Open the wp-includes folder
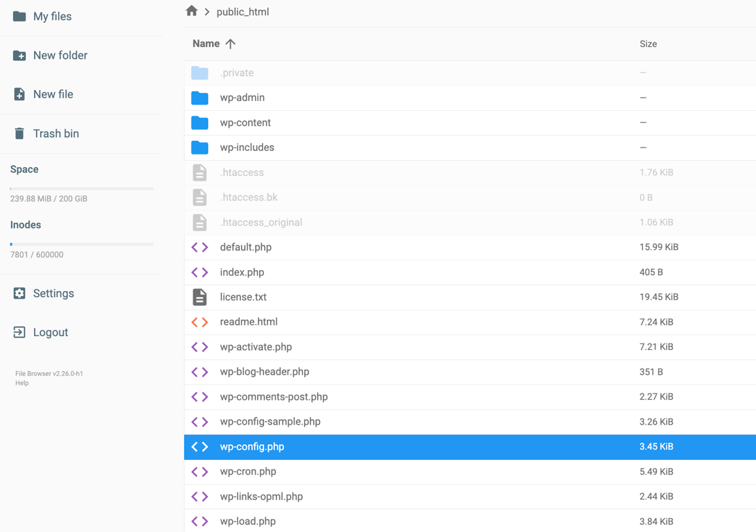This screenshot has height=532, width=756. click(x=199, y=147)
